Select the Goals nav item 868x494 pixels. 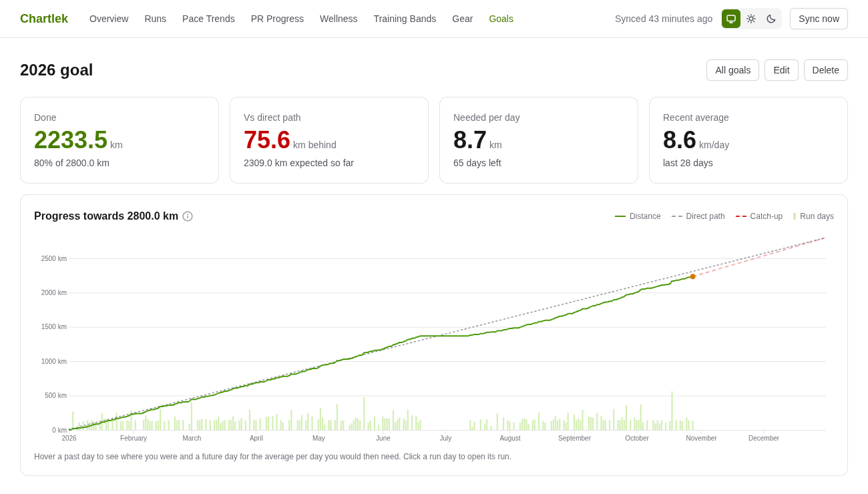[x=501, y=19]
